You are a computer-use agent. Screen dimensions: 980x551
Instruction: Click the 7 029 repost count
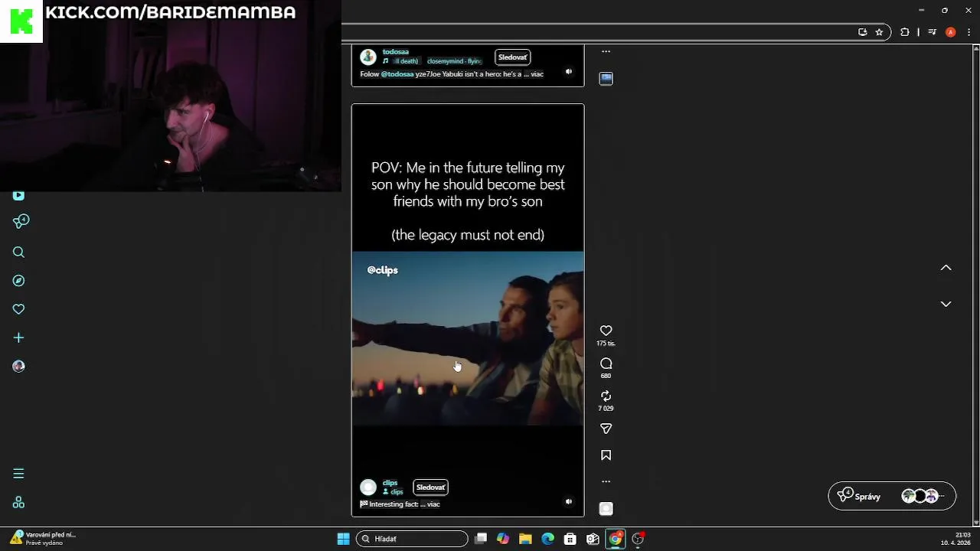click(x=606, y=409)
